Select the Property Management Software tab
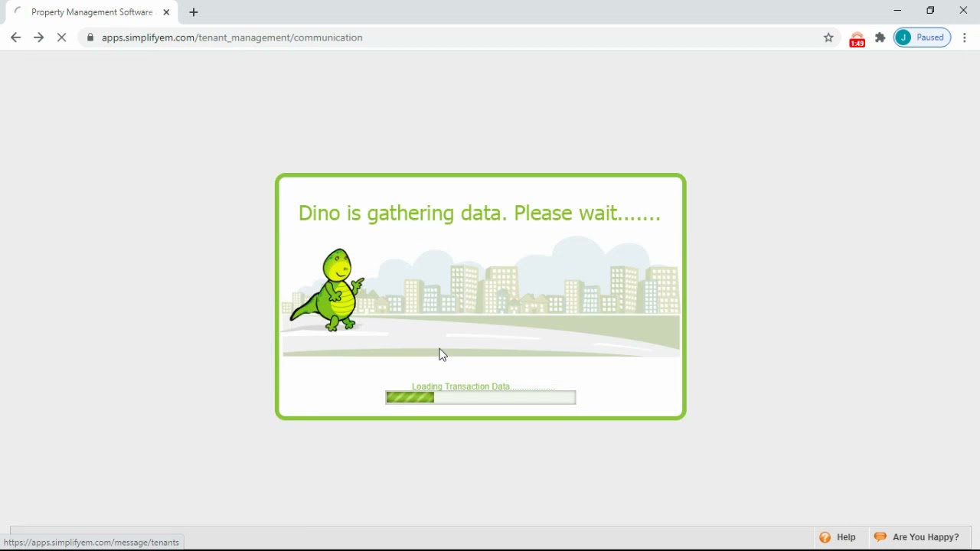This screenshot has height=551, width=980. [x=92, y=12]
